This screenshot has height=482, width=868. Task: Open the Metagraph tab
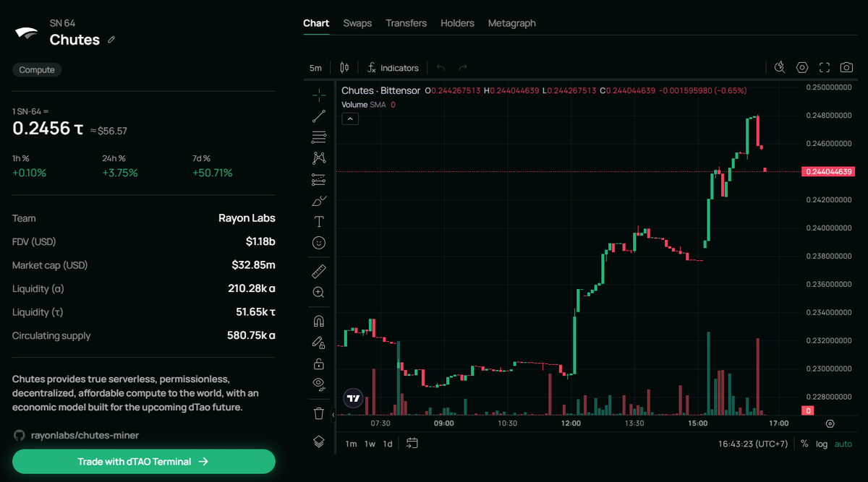coord(512,23)
